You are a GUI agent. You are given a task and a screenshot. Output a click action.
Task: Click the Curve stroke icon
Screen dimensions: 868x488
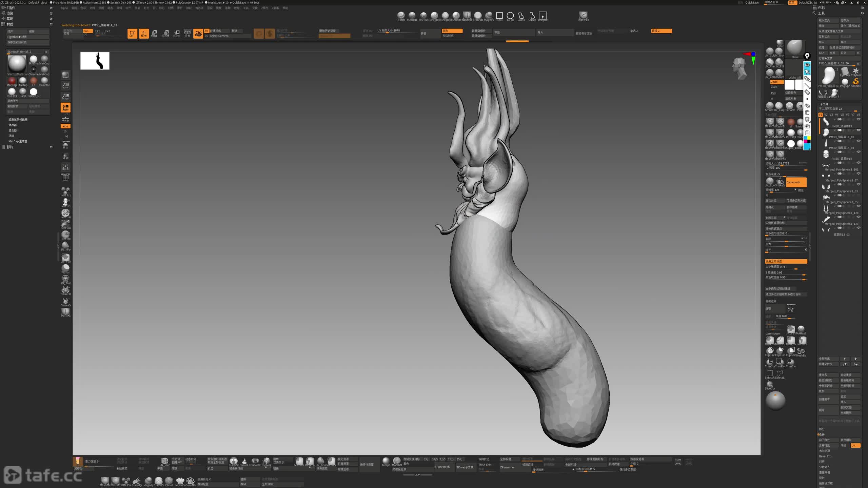point(532,16)
